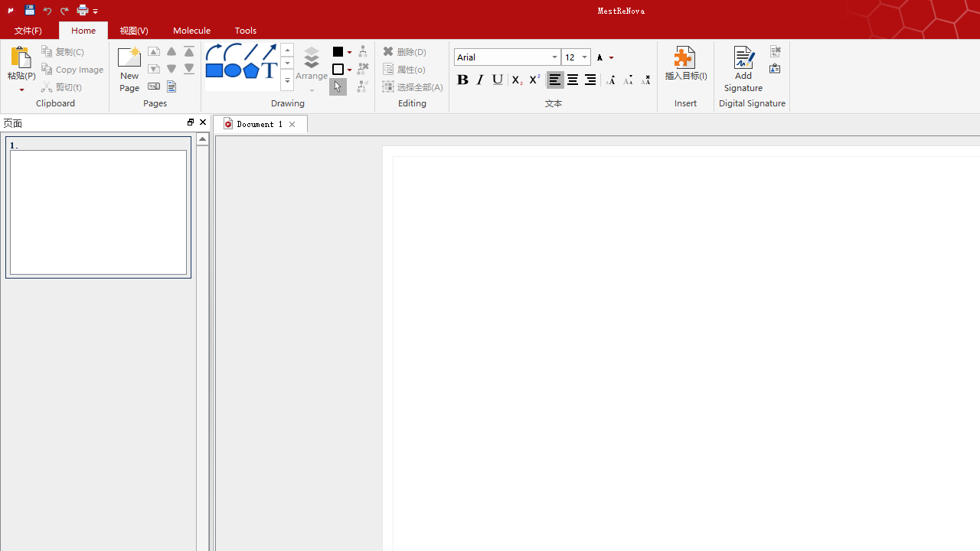Open the Arial font name dropdown
Screen dimensions: 980x551
click(554, 57)
